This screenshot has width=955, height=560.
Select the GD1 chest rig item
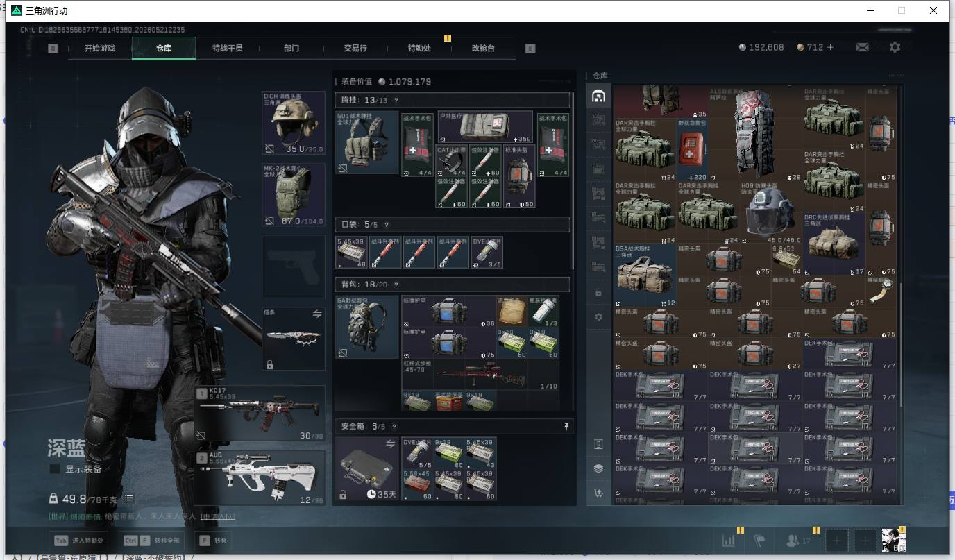367,143
